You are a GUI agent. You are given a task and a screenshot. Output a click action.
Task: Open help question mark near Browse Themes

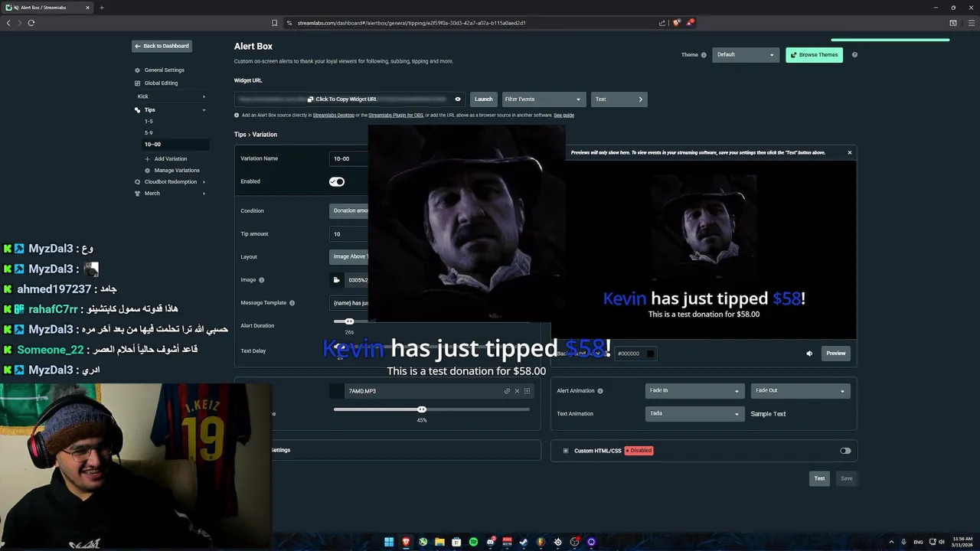pos(854,55)
